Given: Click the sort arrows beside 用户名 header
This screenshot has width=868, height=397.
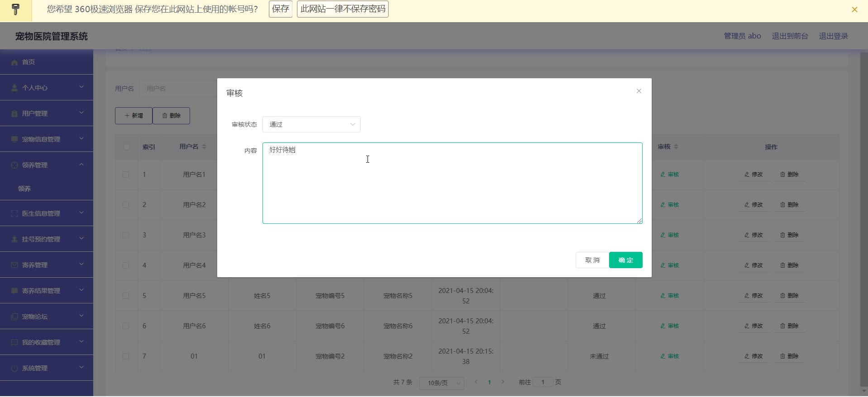Looking at the screenshot, I should 204,147.
